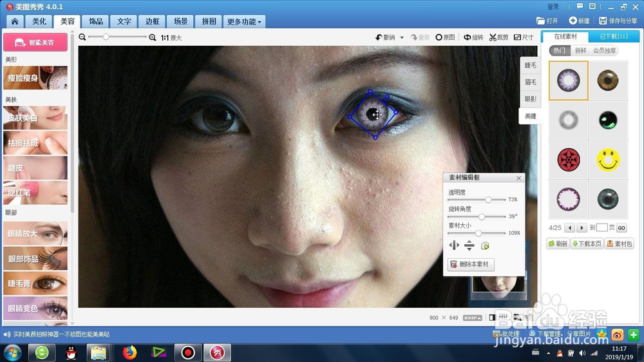Image resolution: width=644 pixels, height=362 pixels.
Task: Select the 新鲜 filter
Action: [580, 50]
